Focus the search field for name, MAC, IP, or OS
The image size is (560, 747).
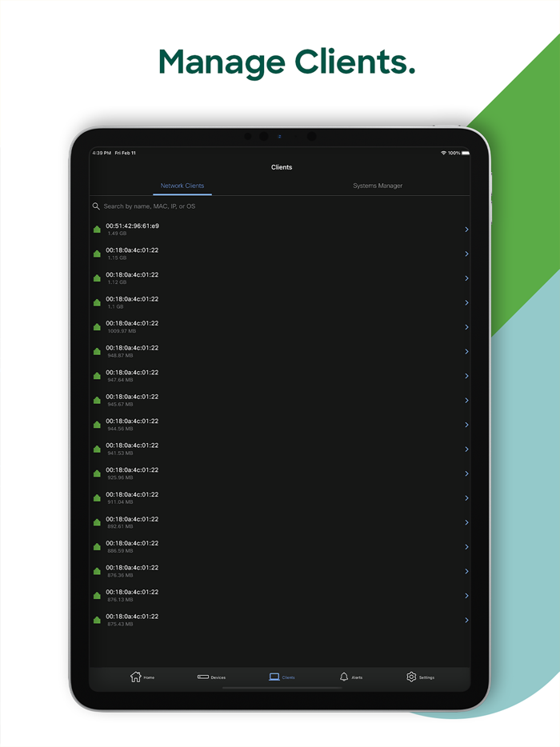(x=280, y=206)
